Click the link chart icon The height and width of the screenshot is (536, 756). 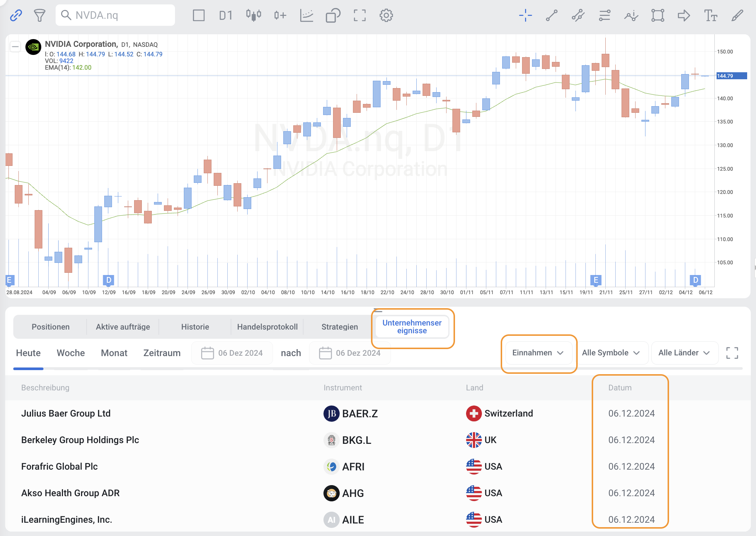point(16,15)
